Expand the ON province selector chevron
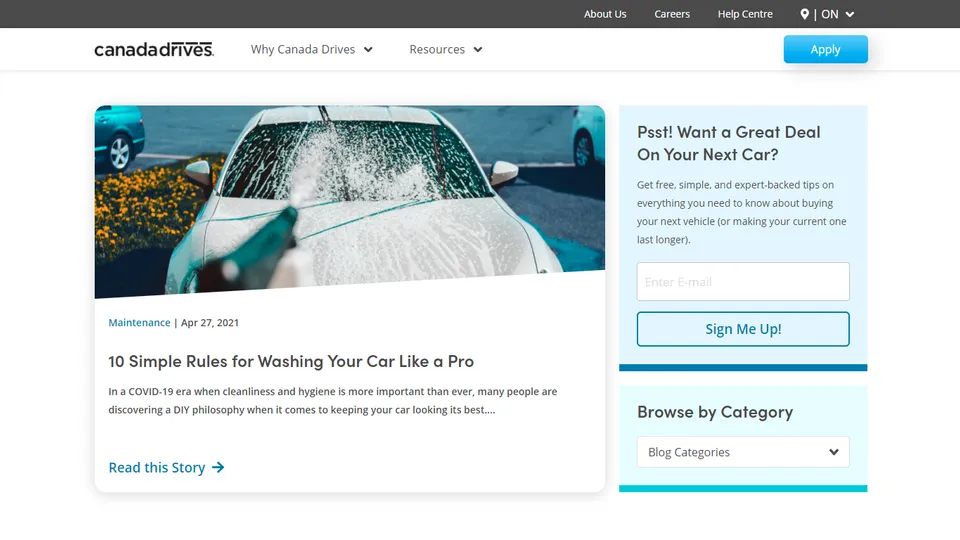The height and width of the screenshot is (540, 960). point(850,14)
